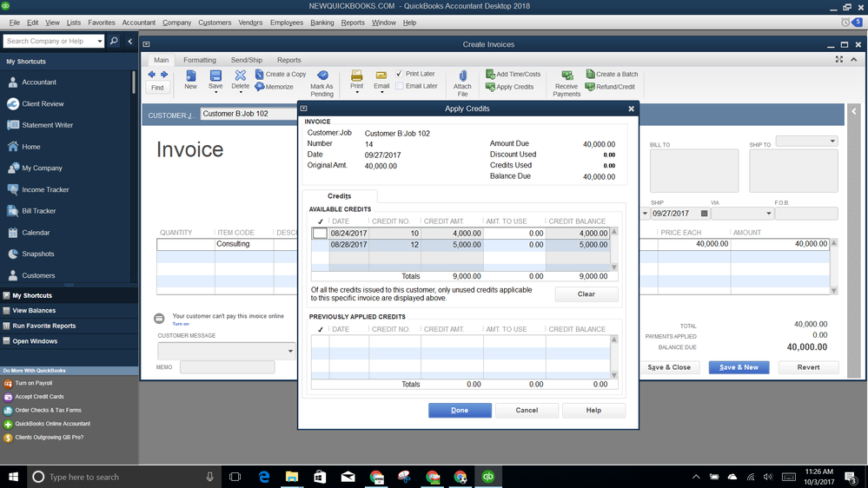Click Save & New button

coord(739,366)
